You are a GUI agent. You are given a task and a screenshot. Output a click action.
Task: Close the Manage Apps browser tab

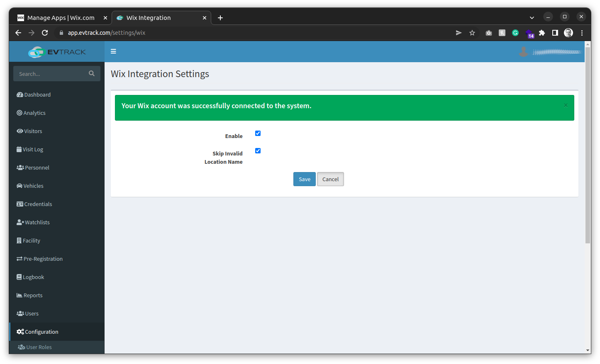point(105,18)
